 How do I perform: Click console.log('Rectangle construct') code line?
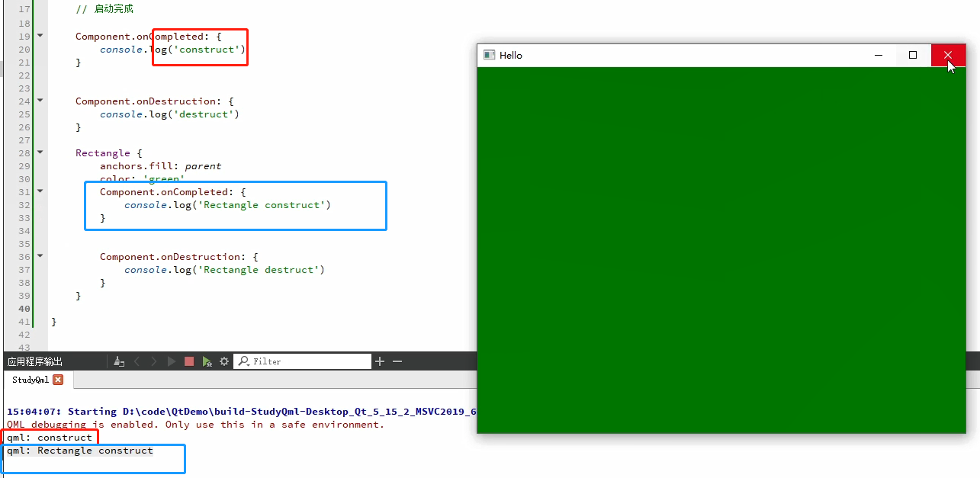[x=228, y=205]
